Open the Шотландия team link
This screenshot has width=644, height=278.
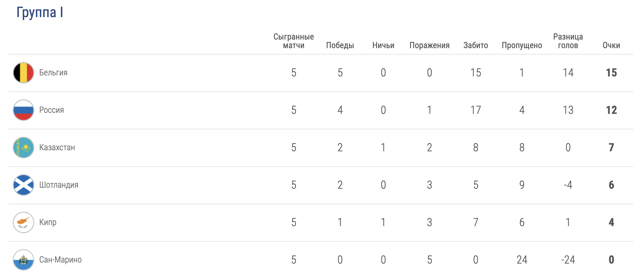coord(59,185)
